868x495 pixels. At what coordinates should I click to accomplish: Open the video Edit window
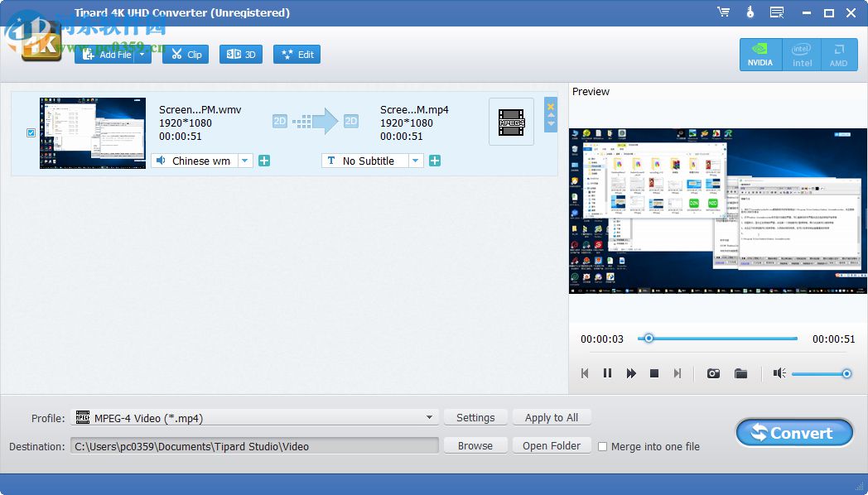297,54
